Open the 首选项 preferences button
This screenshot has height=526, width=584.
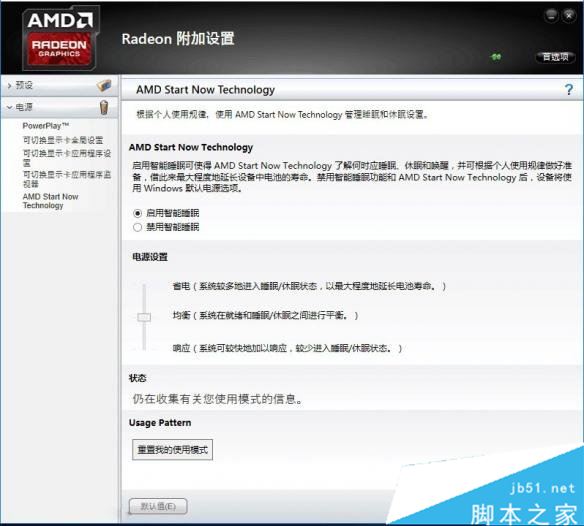tap(555, 57)
